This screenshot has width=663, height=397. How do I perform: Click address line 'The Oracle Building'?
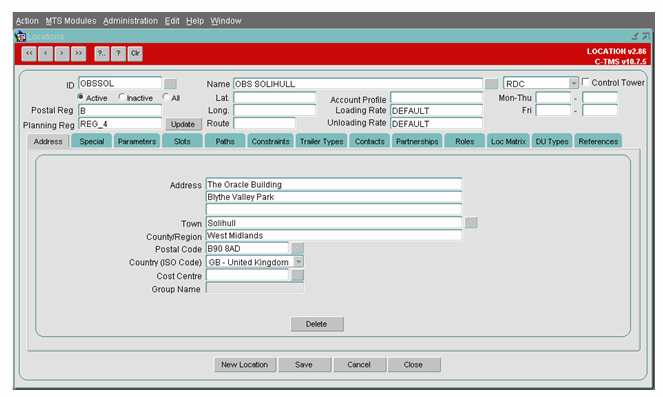(334, 184)
